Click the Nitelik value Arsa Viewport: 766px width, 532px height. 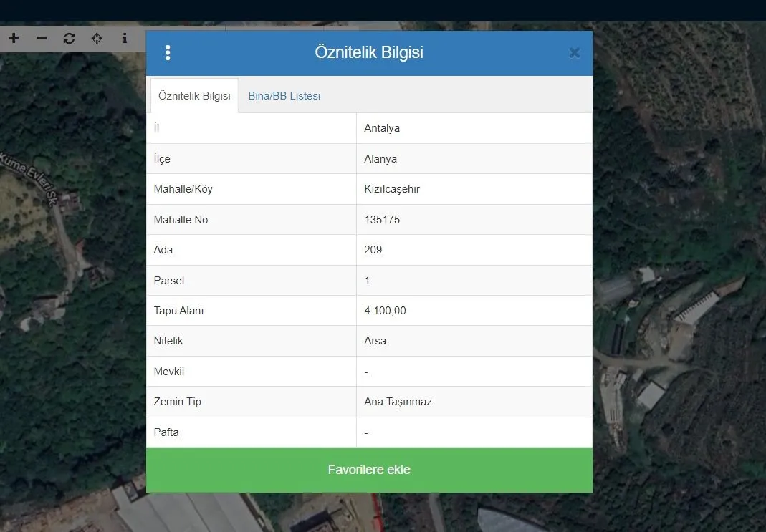[375, 341]
